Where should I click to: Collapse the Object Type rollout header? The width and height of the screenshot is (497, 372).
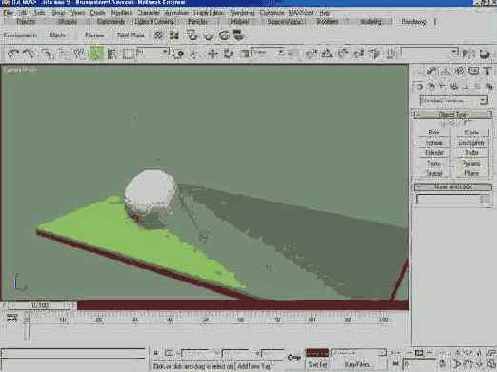[x=453, y=115]
